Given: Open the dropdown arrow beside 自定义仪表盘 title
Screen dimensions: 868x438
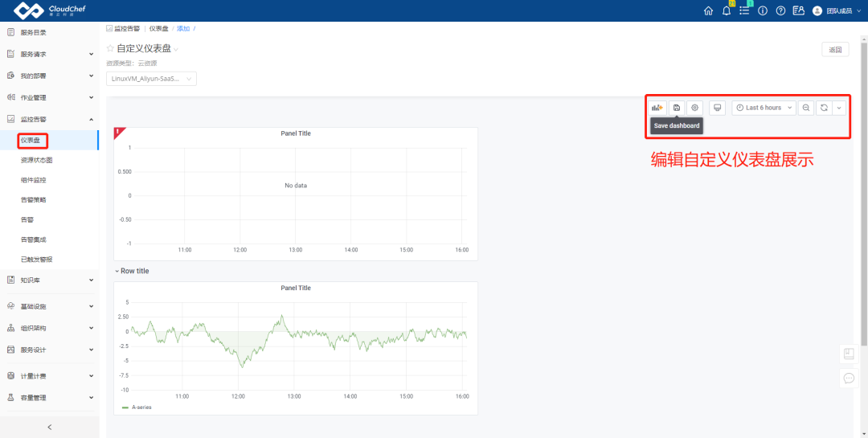Looking at the screenshot, I should 176,50.
